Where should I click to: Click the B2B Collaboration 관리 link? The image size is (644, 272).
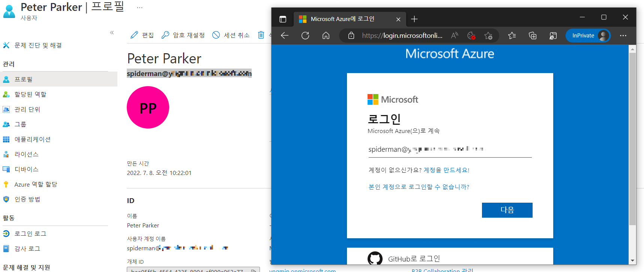pos(442,270)
